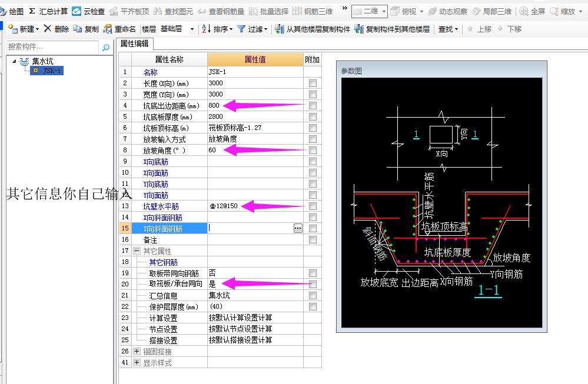Click the 全屏 fullscreen icon

[524, 12]
